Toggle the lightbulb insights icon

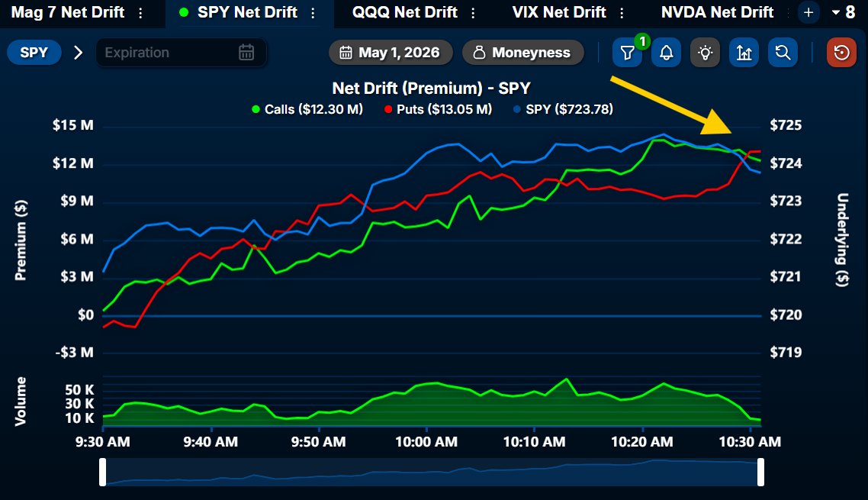[x=706, y=53]
